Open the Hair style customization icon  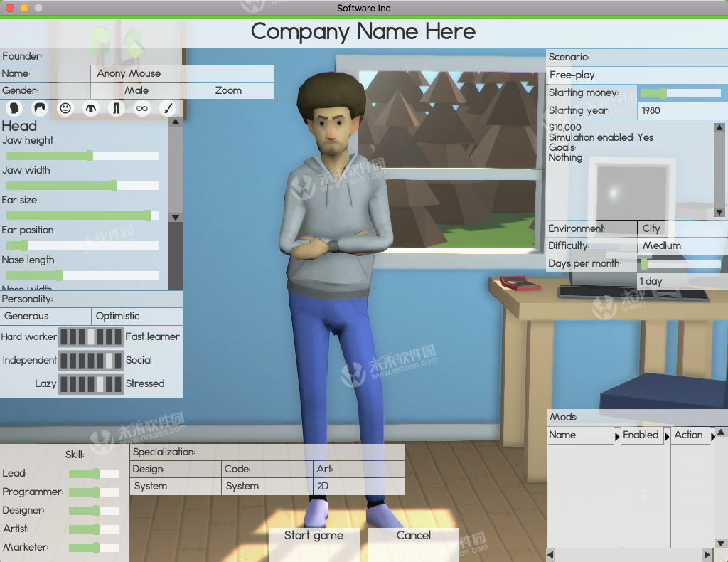[x=40, y=108]
